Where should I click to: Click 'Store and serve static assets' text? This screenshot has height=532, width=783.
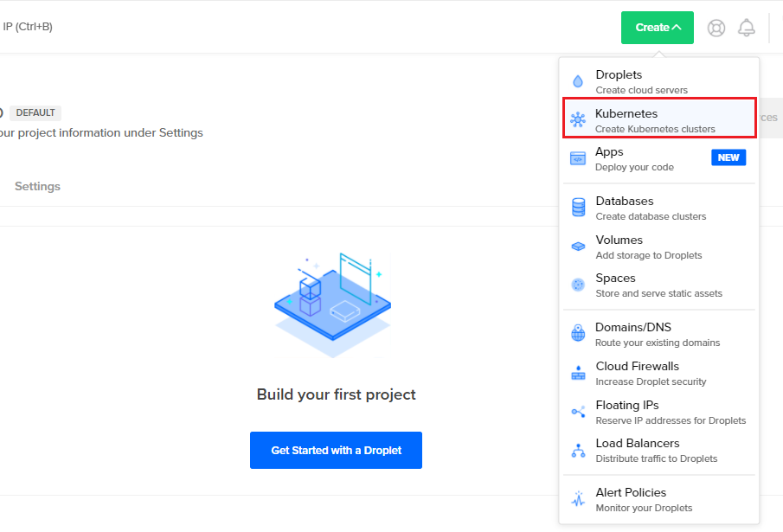(658, 293)
